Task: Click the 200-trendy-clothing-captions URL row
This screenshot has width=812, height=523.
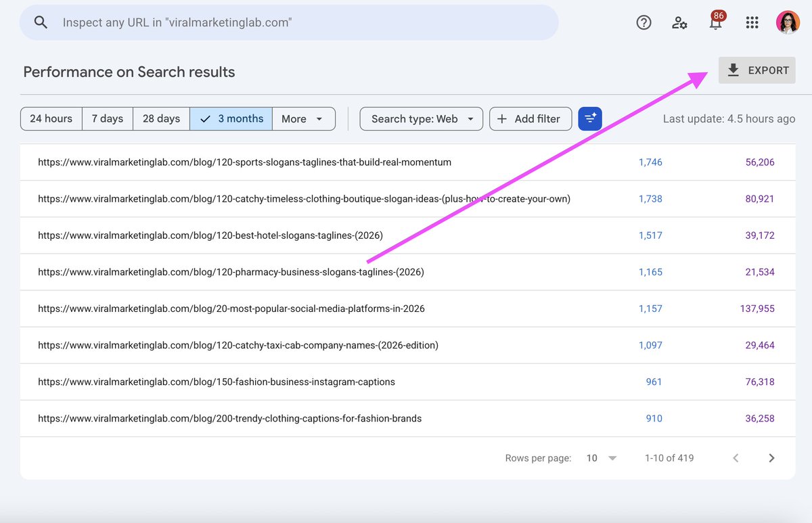Action: pyautogui.click(x=408, y=418)
